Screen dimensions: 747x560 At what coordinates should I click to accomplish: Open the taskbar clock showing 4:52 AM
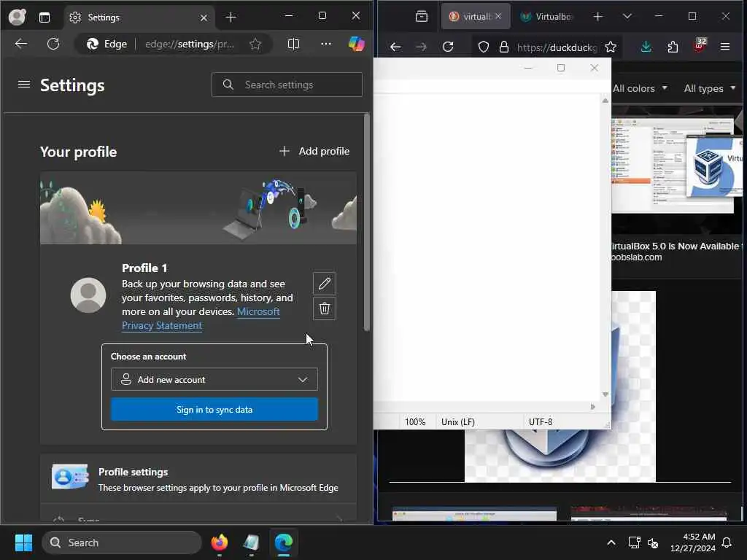click(692, 542)
